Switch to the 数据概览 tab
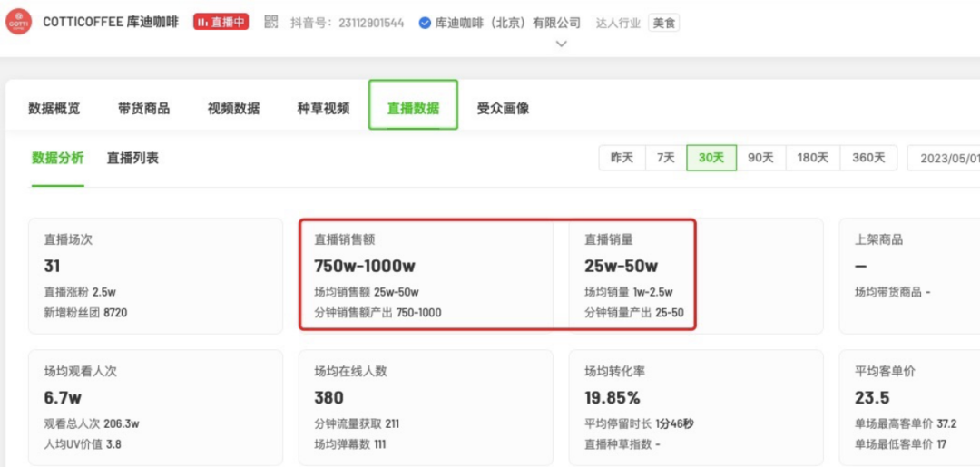 coord(54,108)
